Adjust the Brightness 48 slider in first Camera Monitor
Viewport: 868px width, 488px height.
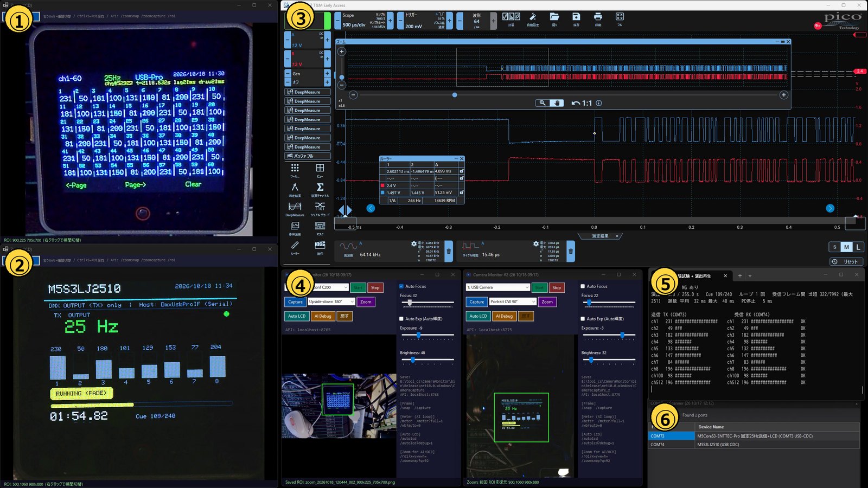(427, 359)
